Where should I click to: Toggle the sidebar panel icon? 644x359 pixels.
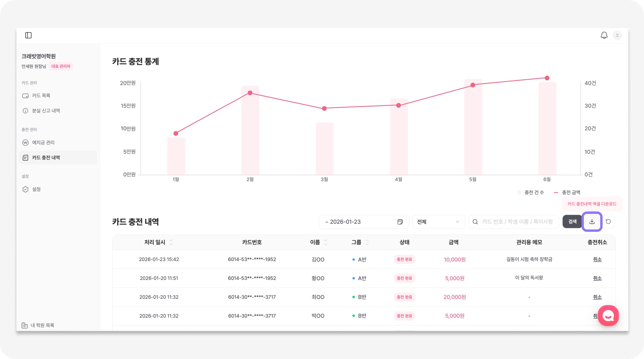(x=28, y=35)
